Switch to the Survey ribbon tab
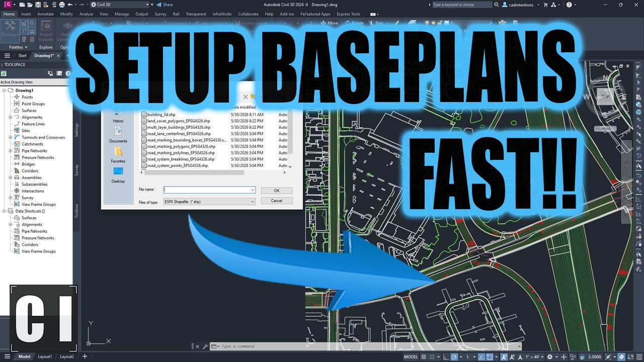The width and height of the screenshot is (644, 362). (x=160, y=14)
